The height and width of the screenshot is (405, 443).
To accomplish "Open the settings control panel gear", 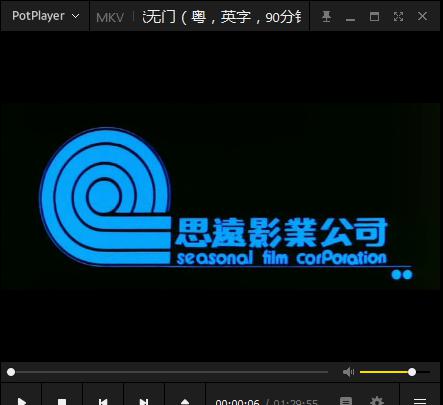I will coord(377,400).
